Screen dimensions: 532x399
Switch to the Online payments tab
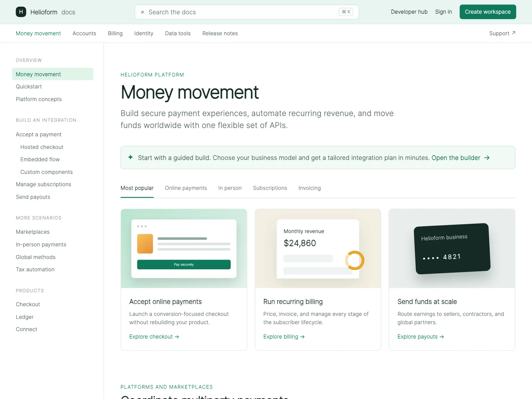pyautogui.click(x=186, y=188)
